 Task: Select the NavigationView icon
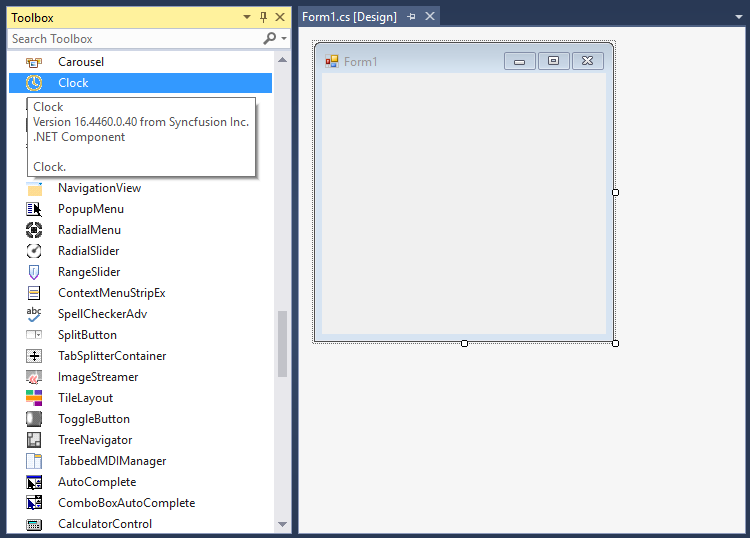point(34,188)
